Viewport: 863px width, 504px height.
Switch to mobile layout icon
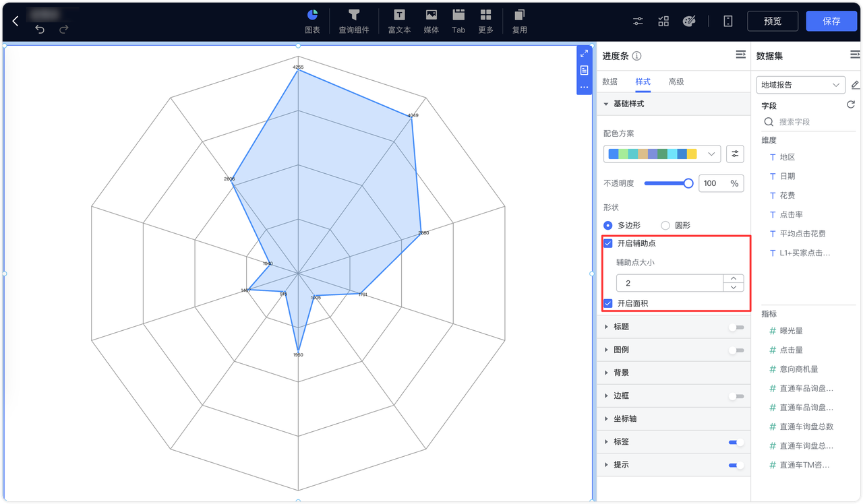[728, 21]
